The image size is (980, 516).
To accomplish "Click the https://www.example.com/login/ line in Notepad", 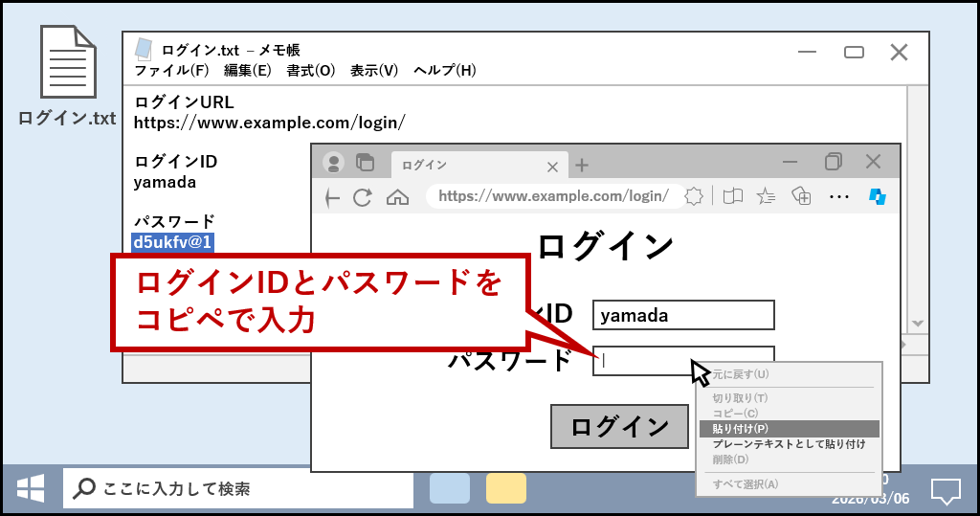I will (269, 123).
